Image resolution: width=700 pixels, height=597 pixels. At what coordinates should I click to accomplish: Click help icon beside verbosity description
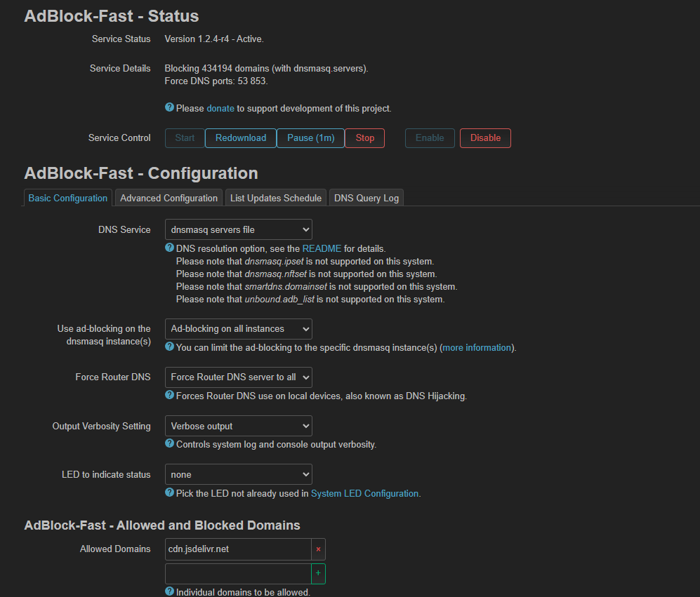tap(169, 443)
